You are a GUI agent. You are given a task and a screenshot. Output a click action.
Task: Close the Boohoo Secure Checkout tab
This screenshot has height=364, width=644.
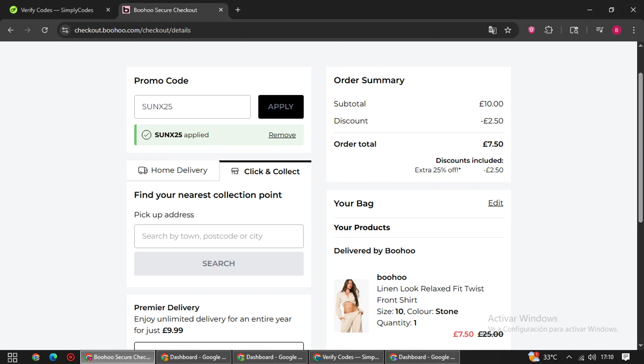pyautogui.click(x=221, y=10)
